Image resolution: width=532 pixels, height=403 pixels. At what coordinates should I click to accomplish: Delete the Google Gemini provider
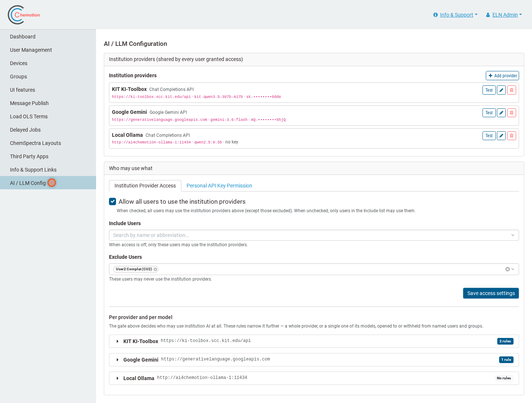512,113
